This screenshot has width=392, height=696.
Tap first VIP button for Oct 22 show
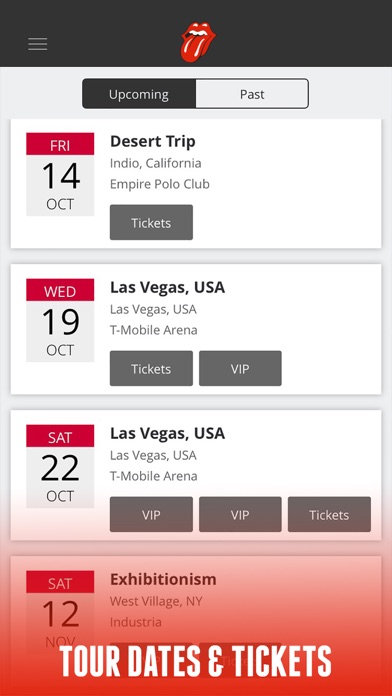151,514
